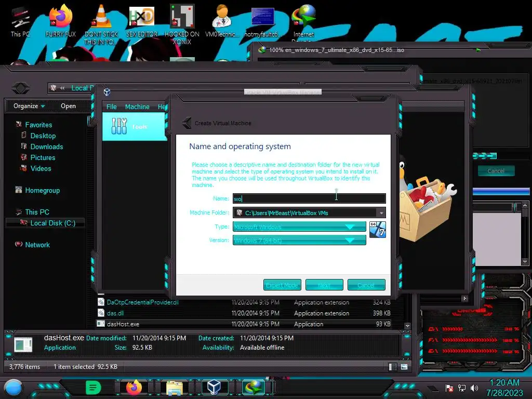Screen dimensions: 532x399
Task: Select Pictures in the navigation pane
Action: click(43, 157)
